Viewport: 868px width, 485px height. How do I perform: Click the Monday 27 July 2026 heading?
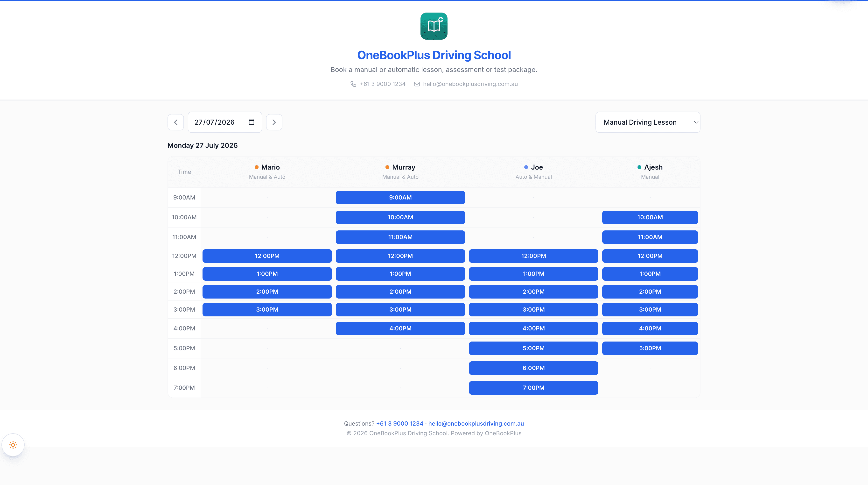tap(203, 145)
